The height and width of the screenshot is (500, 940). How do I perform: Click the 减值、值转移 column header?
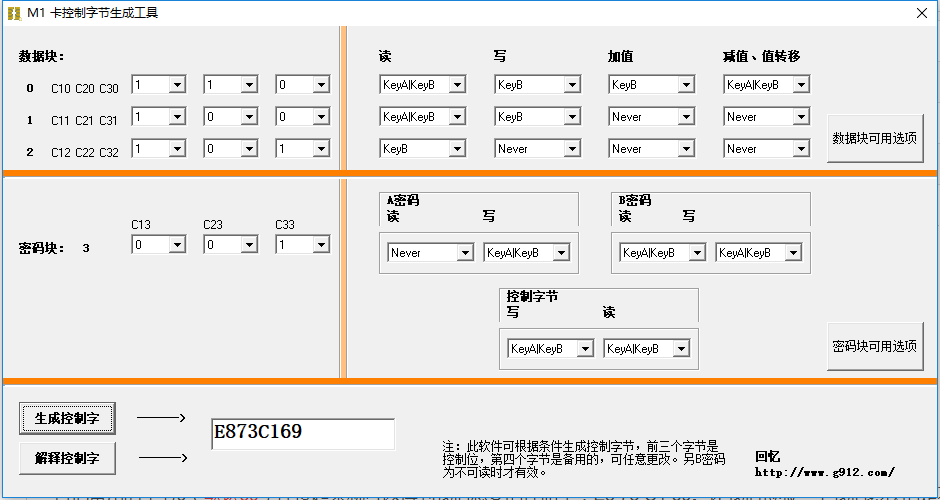[761, 56]
